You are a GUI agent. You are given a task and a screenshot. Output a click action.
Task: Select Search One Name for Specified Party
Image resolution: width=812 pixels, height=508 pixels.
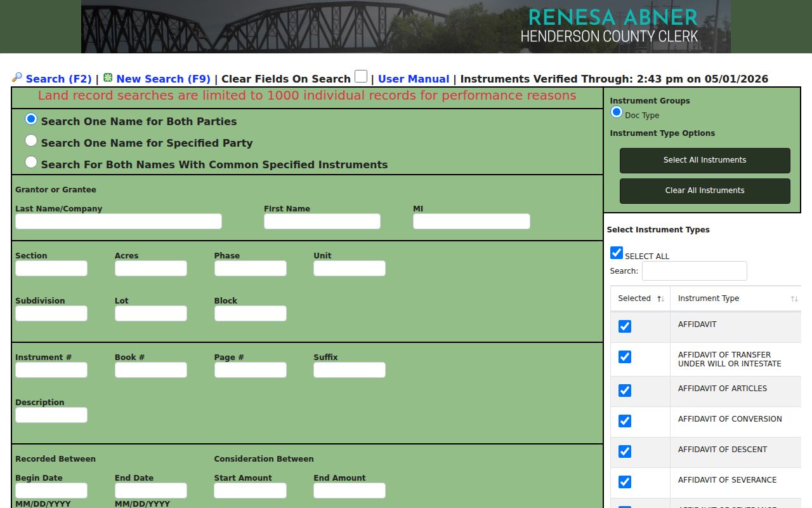click(31, 140)
